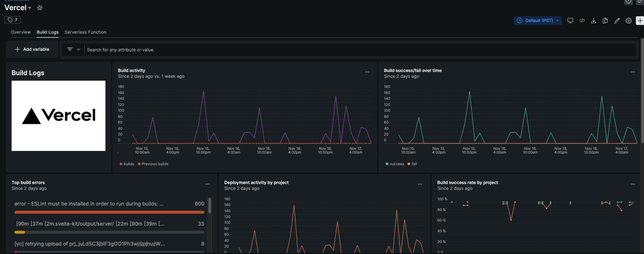The width and height of the screenshot is (644, 254).
Task: Open Build success rate by project options menu
Action: 633,184
